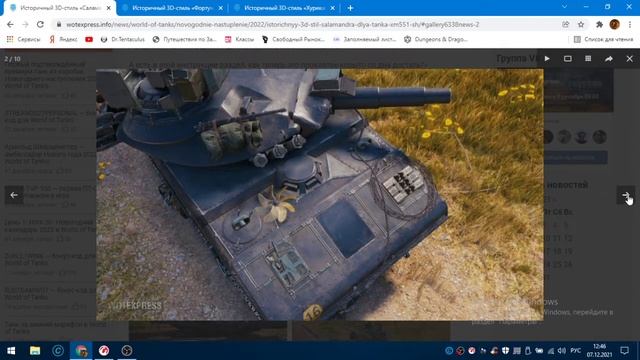This screenshot has width=640, height=360.
Task: Open OBS Studio from the taskbar
Action: click(127, 351)
